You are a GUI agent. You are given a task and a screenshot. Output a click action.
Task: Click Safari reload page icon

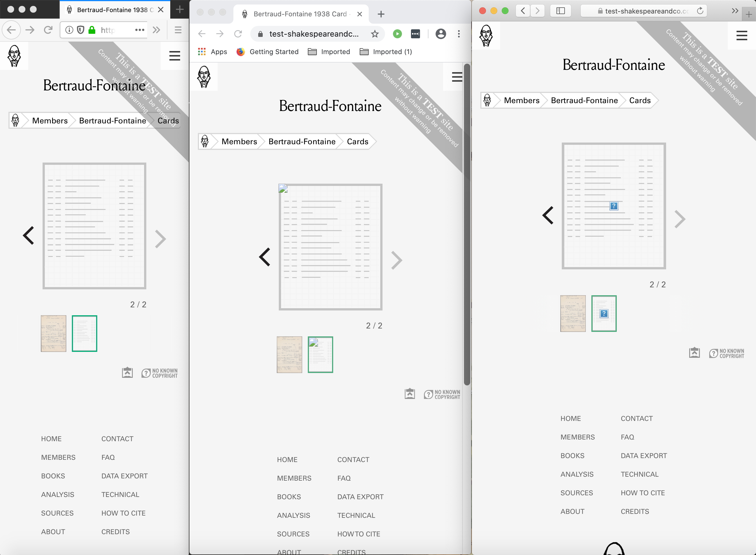pos(700,11)
